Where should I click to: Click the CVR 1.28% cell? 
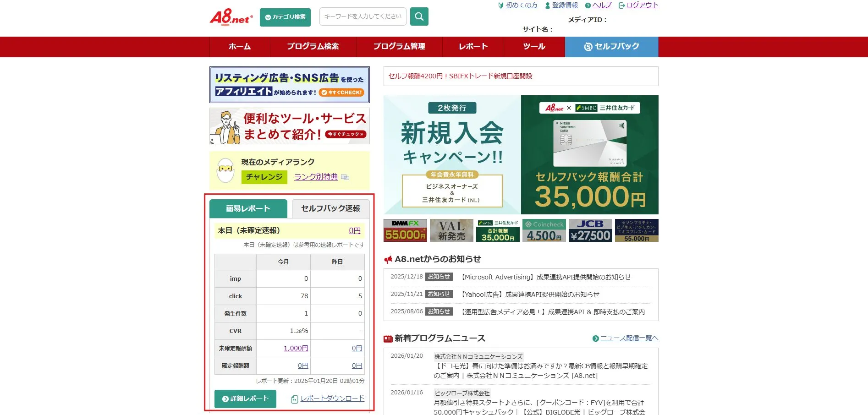(283, 331)
